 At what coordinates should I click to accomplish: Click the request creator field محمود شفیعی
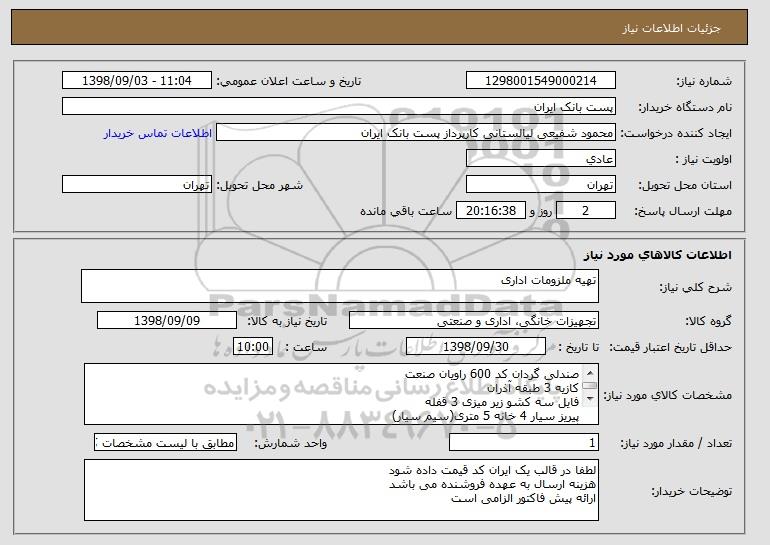coord(416,133)
